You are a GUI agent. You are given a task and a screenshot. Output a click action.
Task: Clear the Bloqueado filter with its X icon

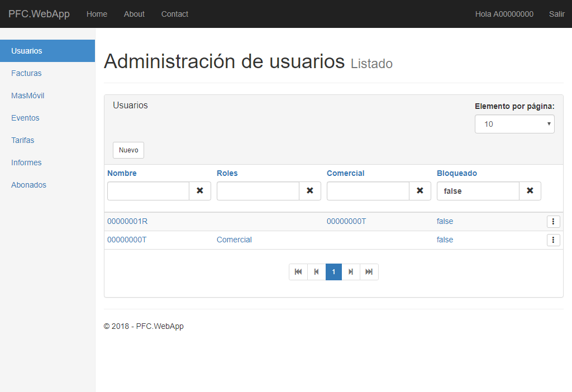530,191
